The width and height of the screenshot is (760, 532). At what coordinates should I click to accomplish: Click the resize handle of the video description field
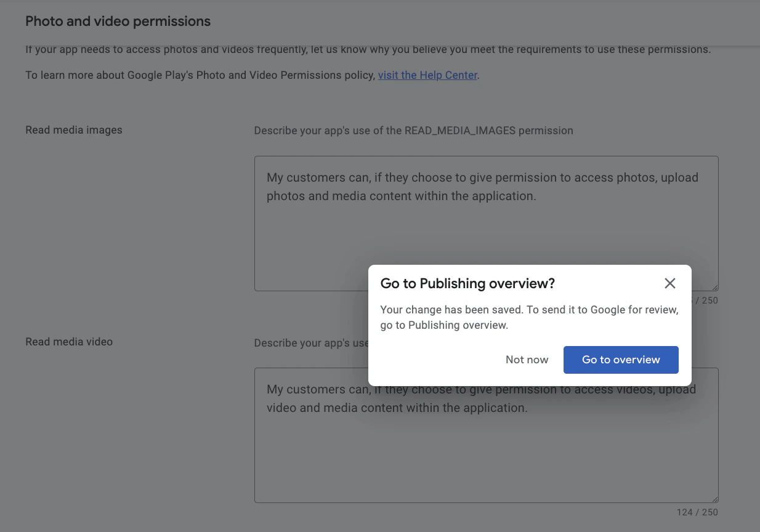[714, 499]
